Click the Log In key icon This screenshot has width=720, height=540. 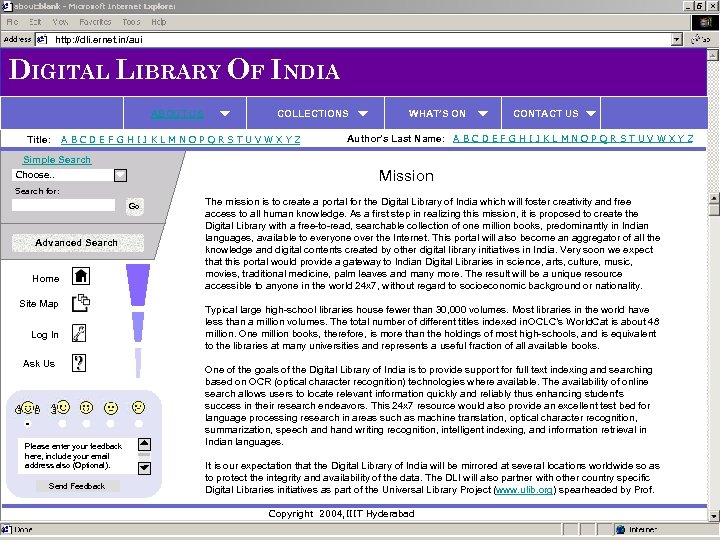pos(79,333)
